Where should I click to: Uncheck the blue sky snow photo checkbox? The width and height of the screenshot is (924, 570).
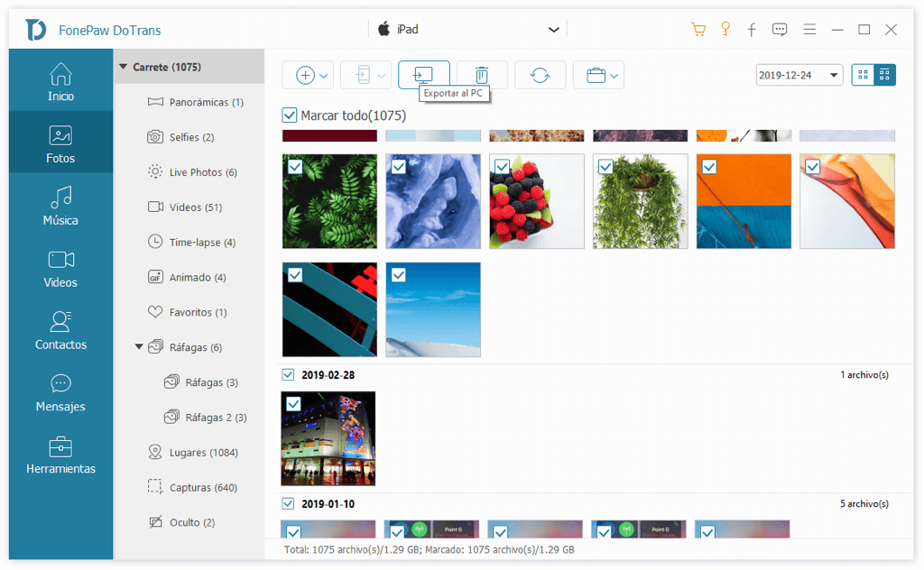398,275
